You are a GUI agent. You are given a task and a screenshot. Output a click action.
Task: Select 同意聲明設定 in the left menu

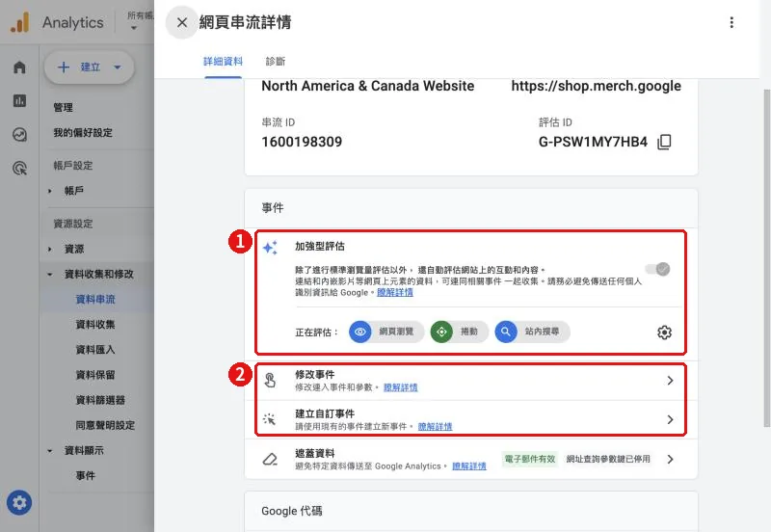point(105,425)
